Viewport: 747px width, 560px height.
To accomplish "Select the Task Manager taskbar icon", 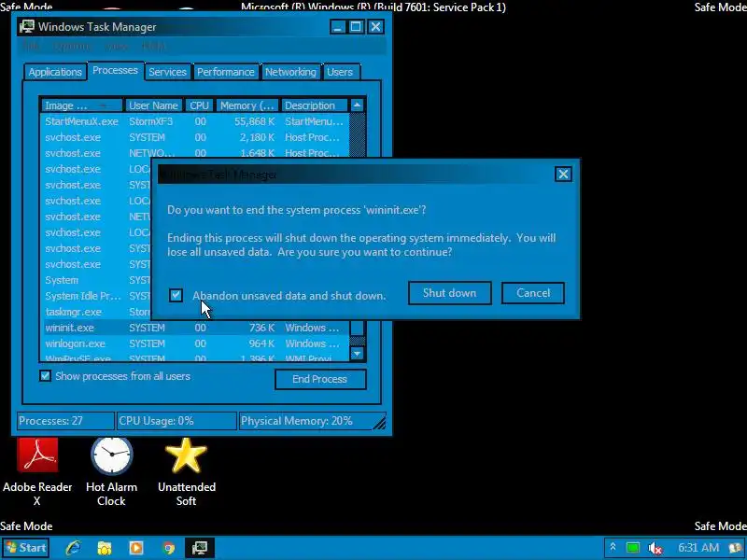I will pos(200,548).
